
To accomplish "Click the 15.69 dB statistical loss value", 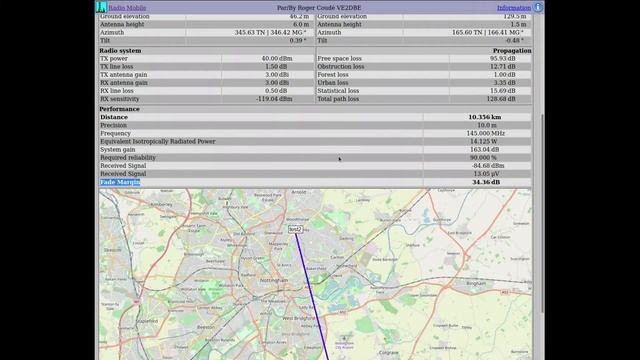I will [502, 91].
